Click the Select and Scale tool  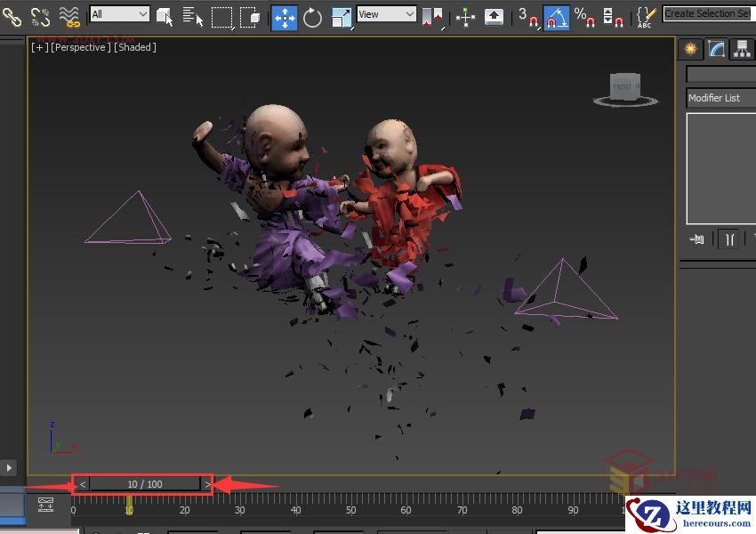342,16
